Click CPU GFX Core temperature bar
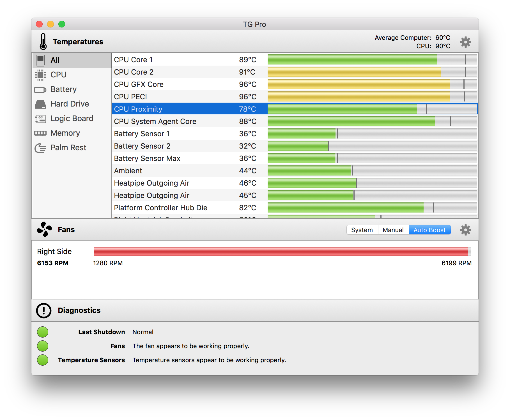 (372, 84)
